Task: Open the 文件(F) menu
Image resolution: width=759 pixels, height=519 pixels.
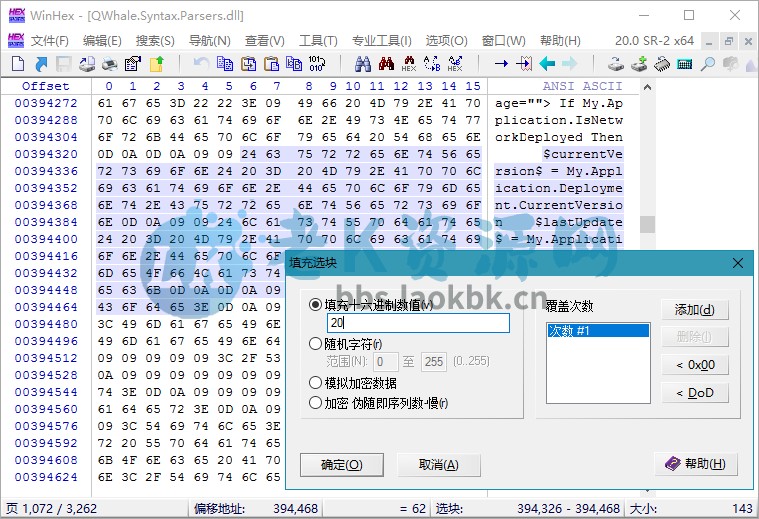Action: point(50,41)
